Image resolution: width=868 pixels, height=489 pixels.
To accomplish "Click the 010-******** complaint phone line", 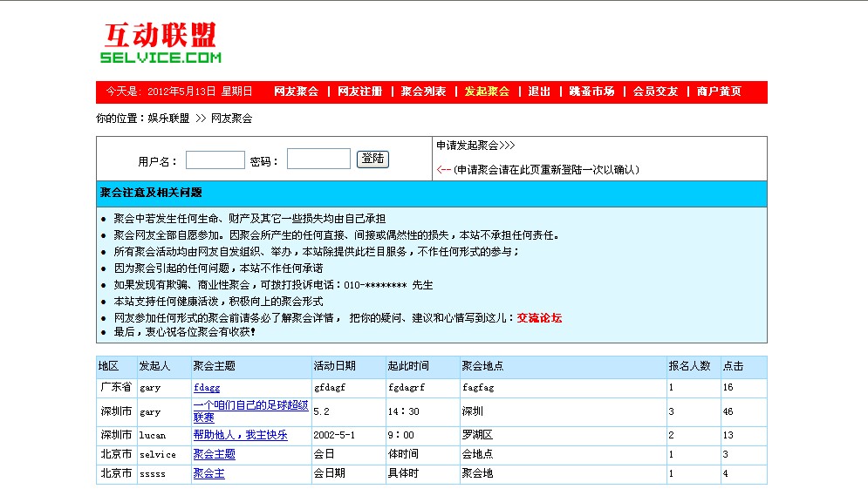I will pos(273,285).
